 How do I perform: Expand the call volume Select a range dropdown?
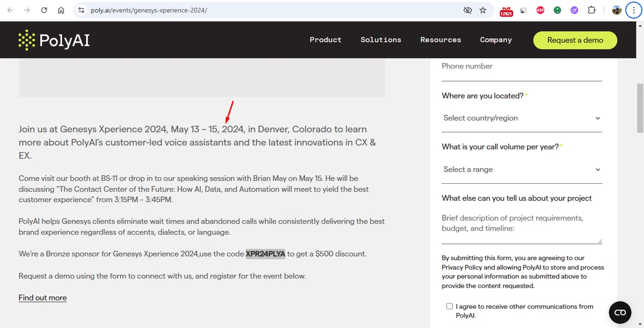522,170
